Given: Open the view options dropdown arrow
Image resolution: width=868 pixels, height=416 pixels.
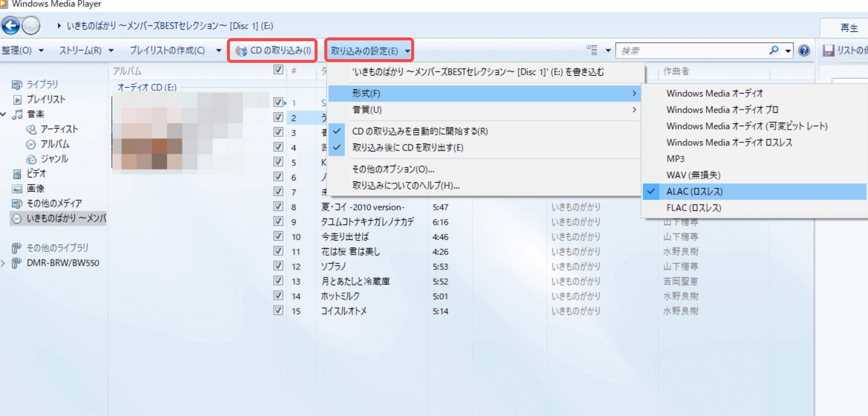Looking at the screenshot, I should coord(608,51).
